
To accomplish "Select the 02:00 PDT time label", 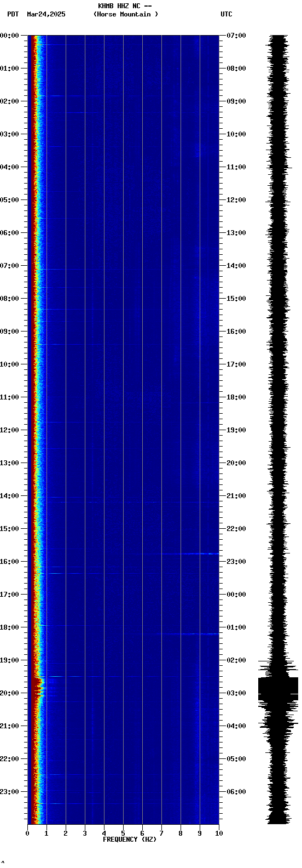I will coord(10,101).
